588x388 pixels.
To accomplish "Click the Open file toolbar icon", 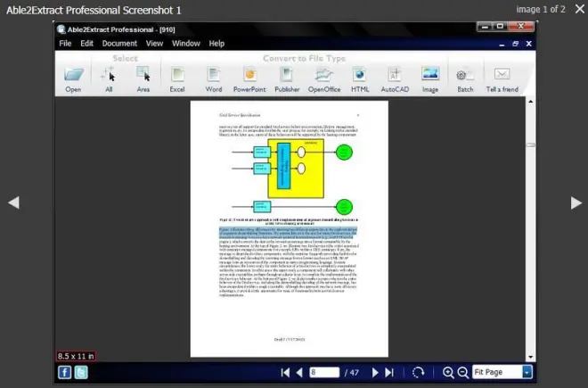I will 73,76.
